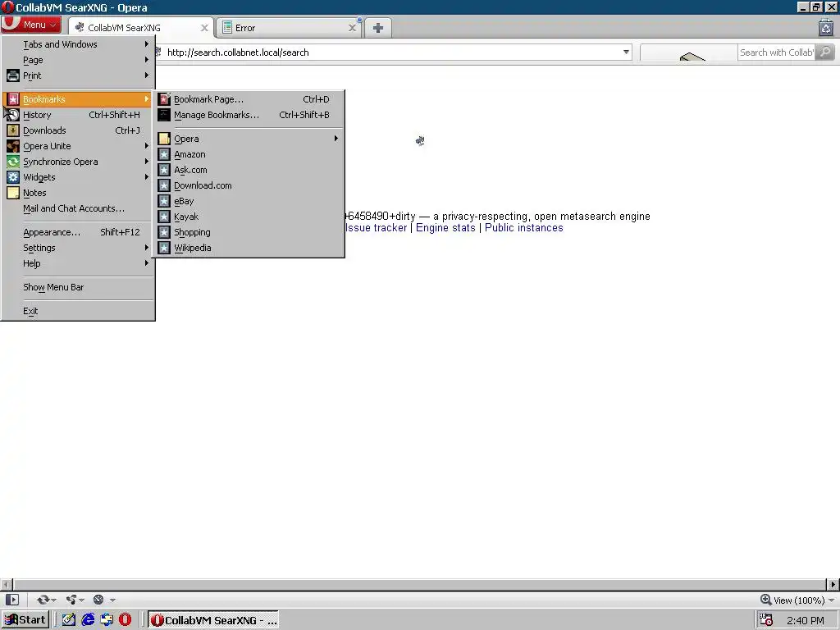Click the search magnifier button
The image size is (840, 630).
825,52
